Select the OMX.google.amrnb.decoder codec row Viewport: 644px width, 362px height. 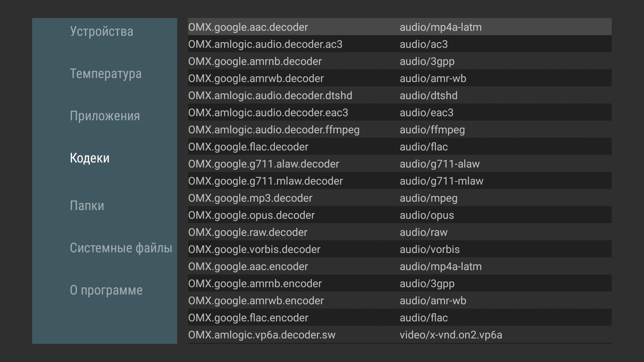pyautogui.click(x=399, y=61)
